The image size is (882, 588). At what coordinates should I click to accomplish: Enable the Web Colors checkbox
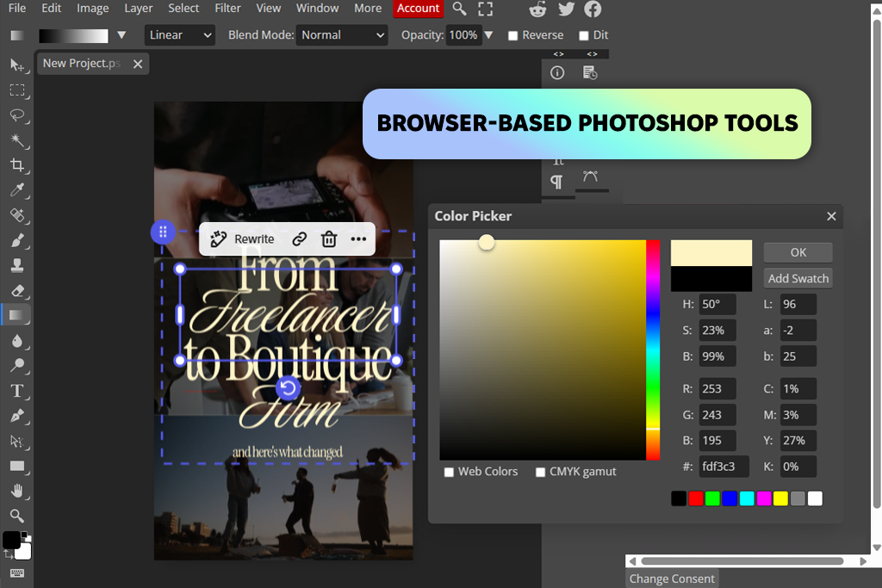449,472
